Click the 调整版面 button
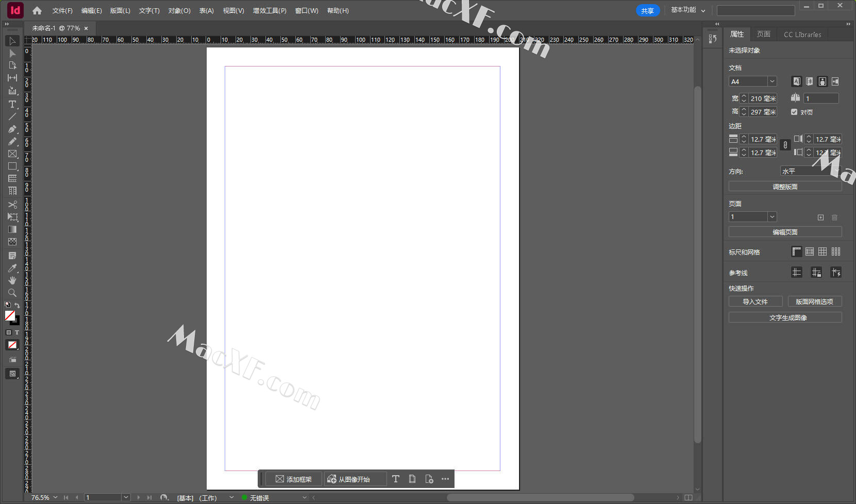The height and width of the screenshot is (504, 856). [x=784, y=187]
